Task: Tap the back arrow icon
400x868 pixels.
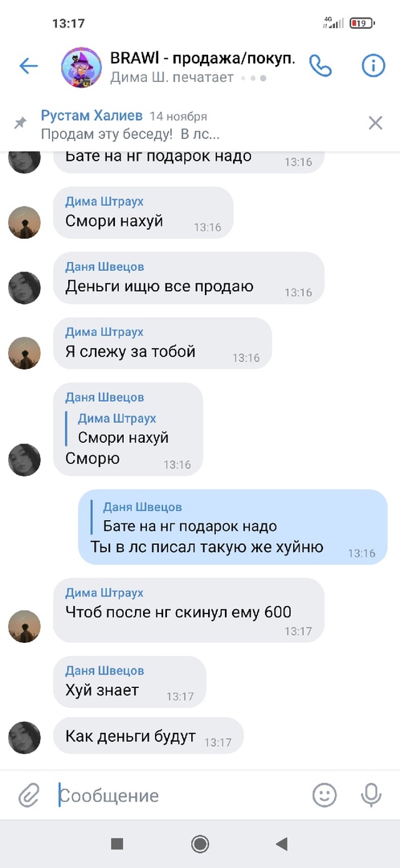Action: (x=28, y=67)
